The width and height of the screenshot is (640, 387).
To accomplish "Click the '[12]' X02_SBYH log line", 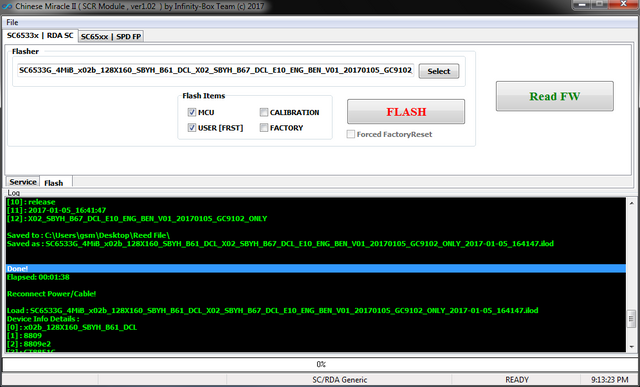I will click(137, 218).
